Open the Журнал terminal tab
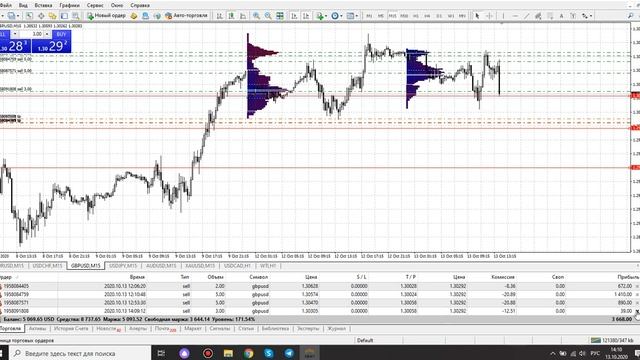 (336, 329)
